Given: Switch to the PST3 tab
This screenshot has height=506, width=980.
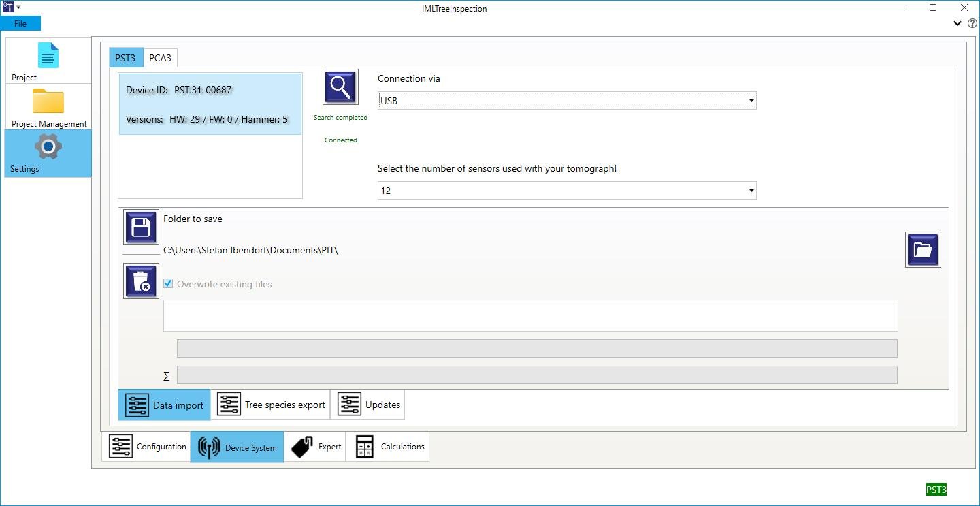Looking at the screenshot, I should coord(126,57).
